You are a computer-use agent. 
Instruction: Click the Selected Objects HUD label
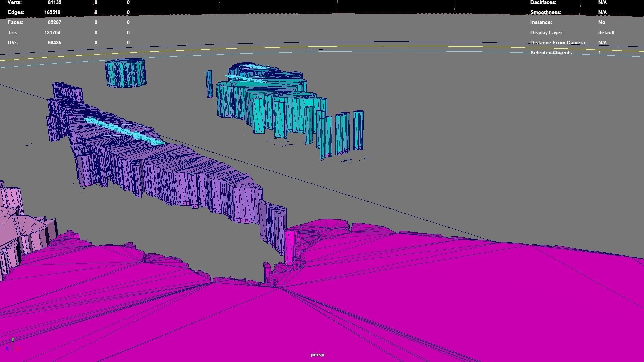point(551,53)
